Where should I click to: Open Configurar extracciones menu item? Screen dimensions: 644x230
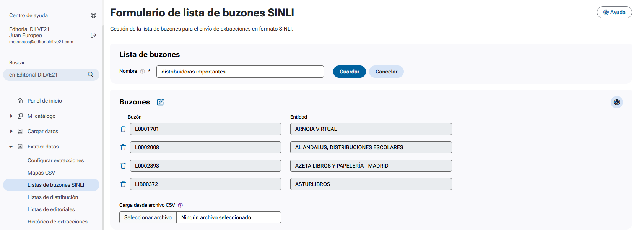coord(55,160)
